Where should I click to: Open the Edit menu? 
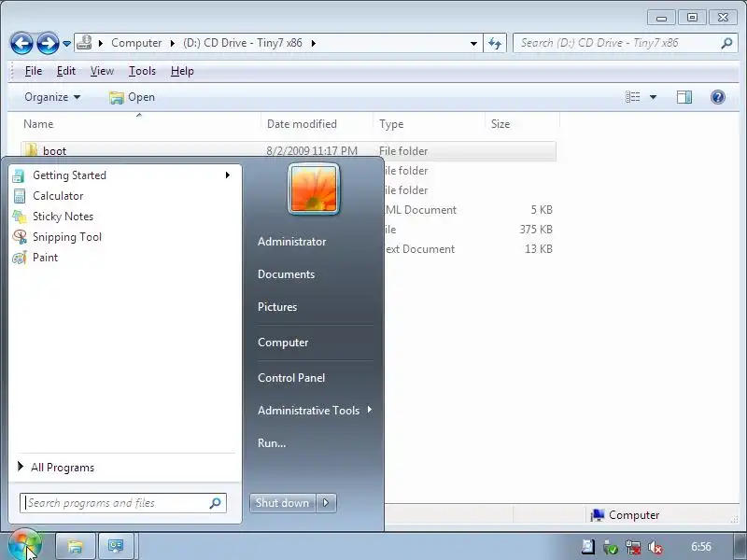tap(65, 71)
